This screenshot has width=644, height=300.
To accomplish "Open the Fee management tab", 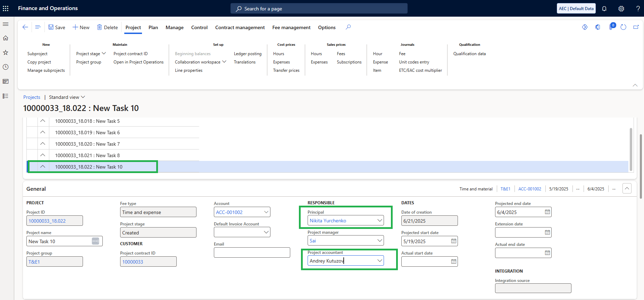I will pos(291,27).
